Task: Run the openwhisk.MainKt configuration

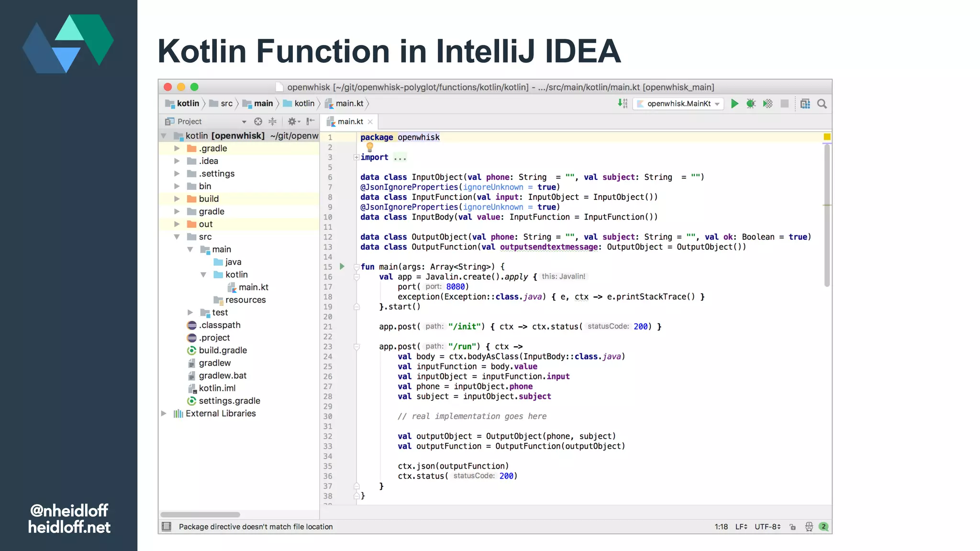Action: (x=735, y=104)
